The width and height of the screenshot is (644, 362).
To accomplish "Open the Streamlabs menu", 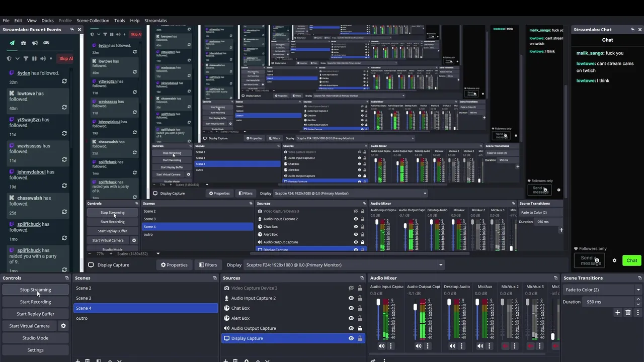I will 155,21.
